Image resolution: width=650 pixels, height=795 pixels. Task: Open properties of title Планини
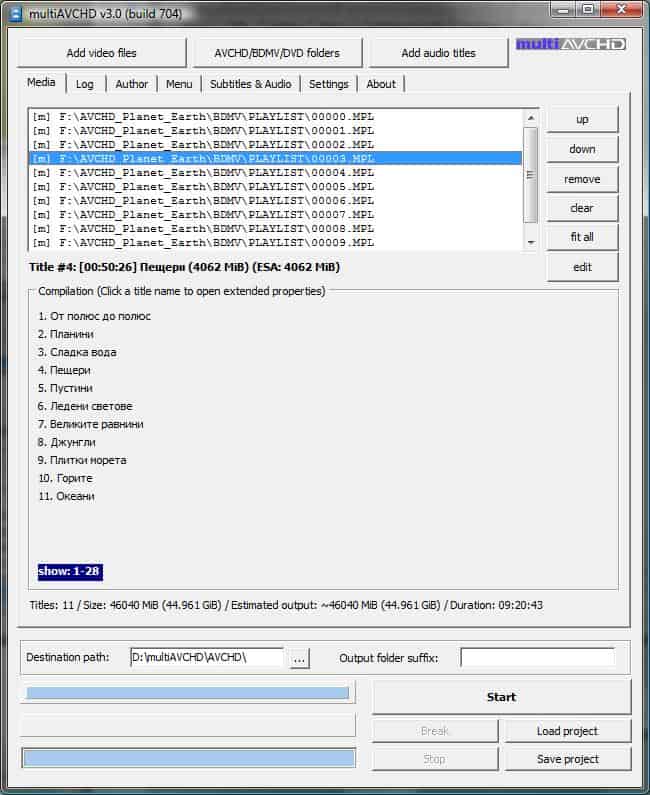click(66, 334)
